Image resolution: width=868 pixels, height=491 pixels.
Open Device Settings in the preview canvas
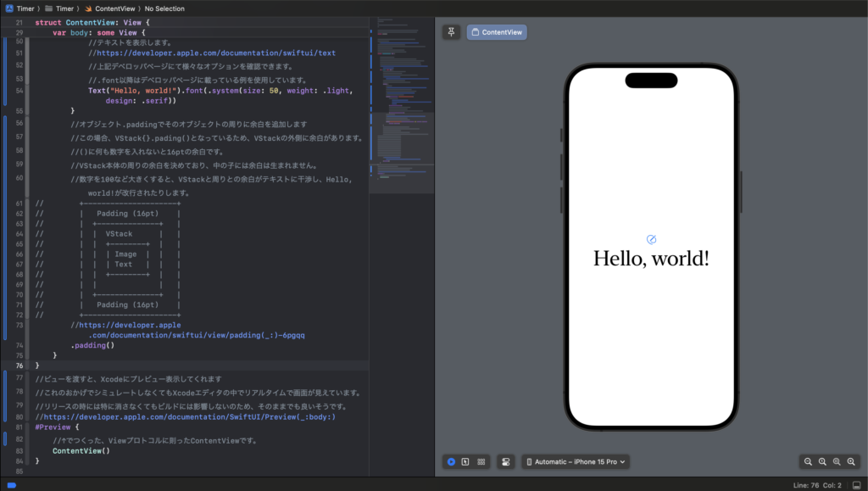505,461
